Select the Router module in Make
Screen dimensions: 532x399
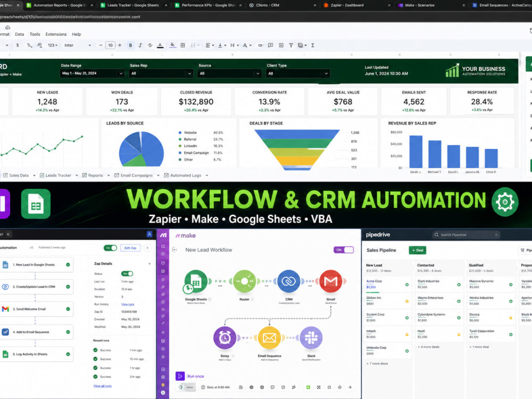[244, 281]
